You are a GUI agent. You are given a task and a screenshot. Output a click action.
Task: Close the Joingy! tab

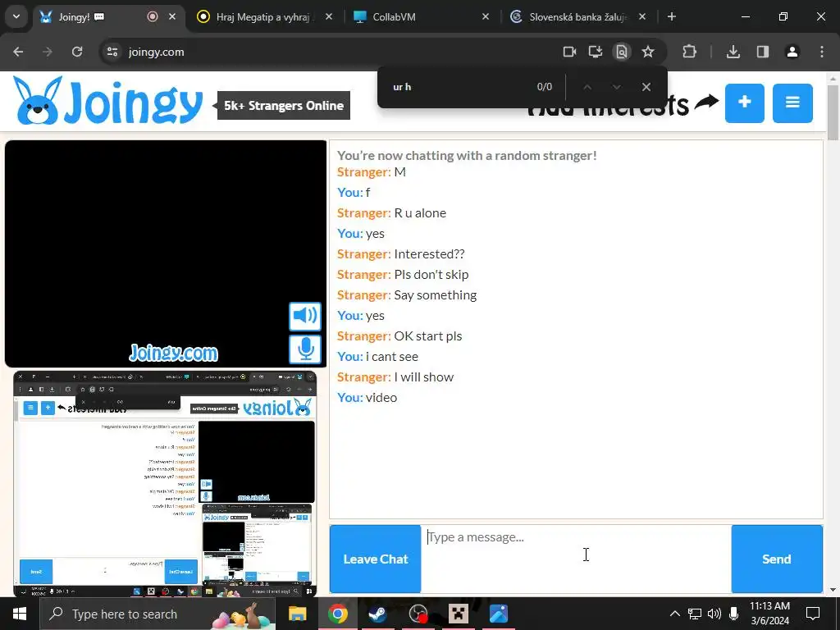tap(172, 16)
